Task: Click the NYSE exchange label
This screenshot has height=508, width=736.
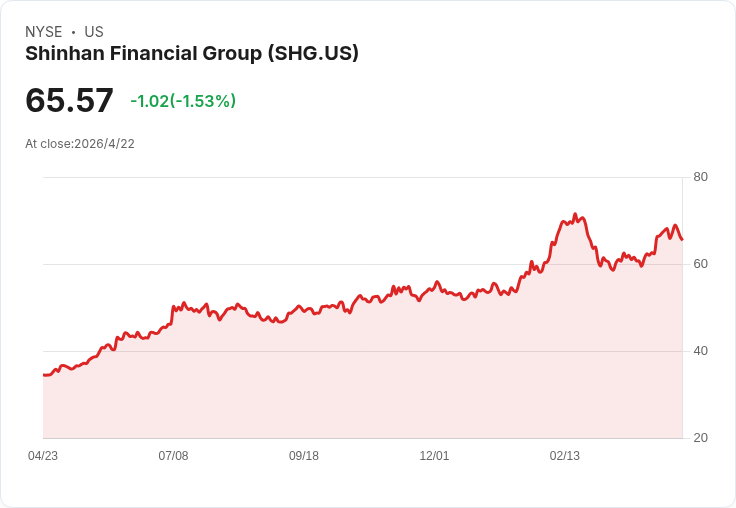Action: [x=44, y=32]
